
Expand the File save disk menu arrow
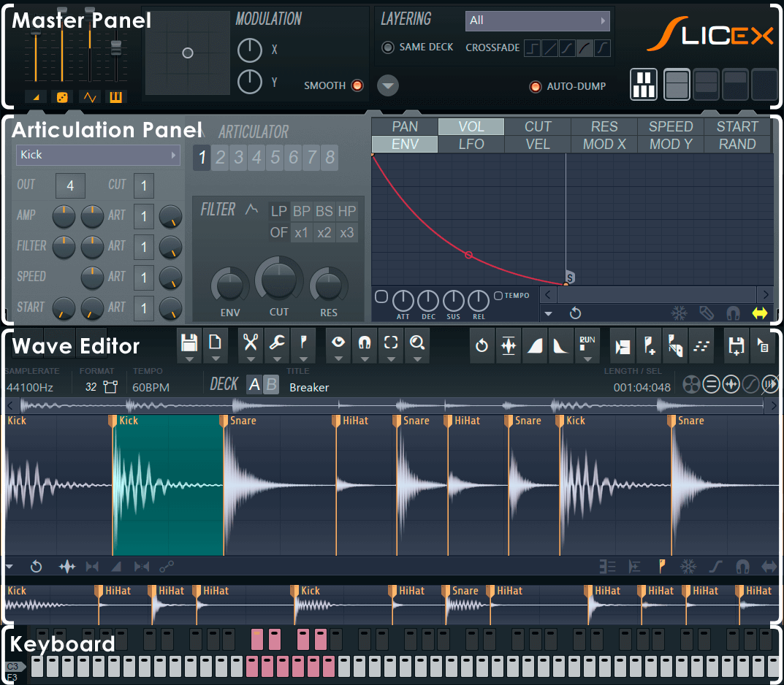point(189,359)
